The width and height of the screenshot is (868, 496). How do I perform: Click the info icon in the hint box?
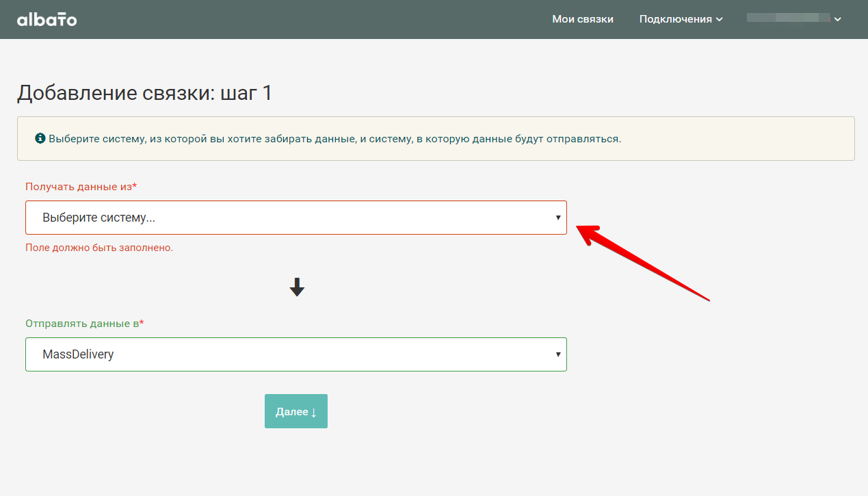click(x=40, y=138)
